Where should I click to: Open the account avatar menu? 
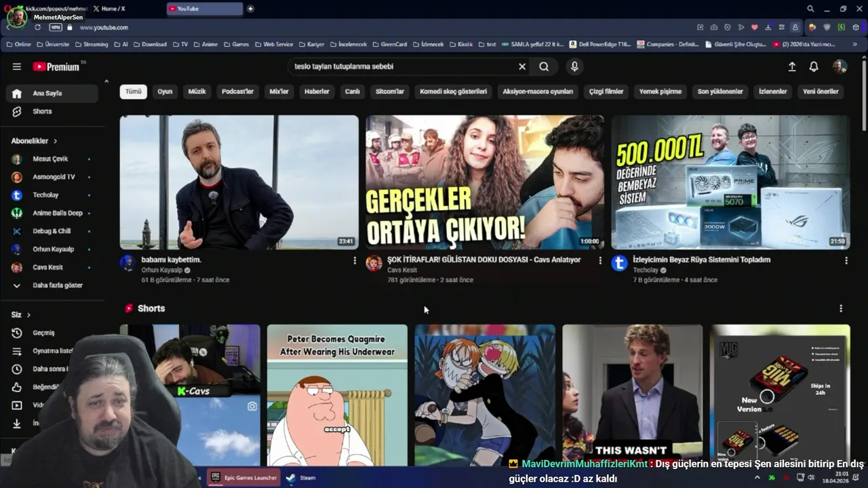tap(840, 66)
